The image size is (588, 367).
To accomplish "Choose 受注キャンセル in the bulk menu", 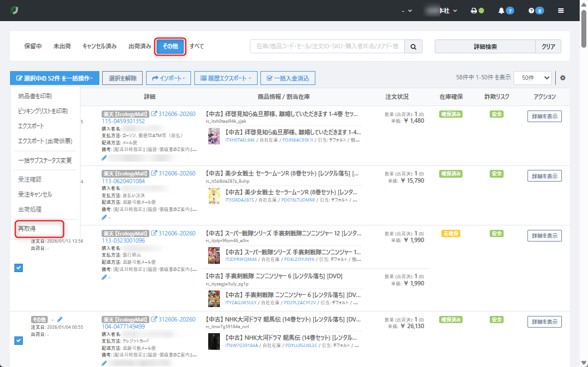I will (35, 194).
